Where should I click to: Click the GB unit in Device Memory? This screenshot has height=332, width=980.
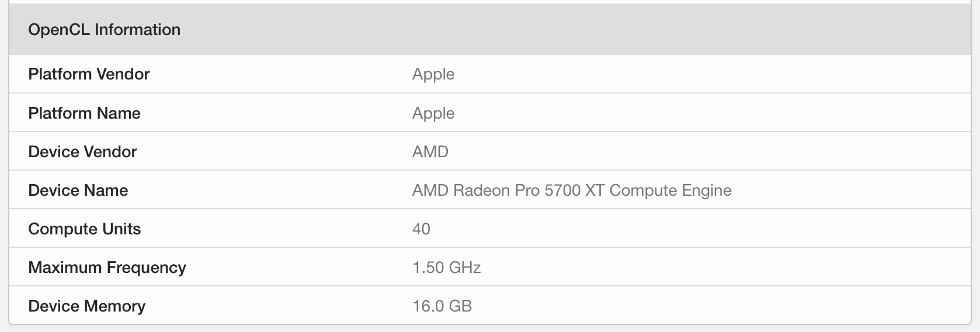(x=460, y=306)
